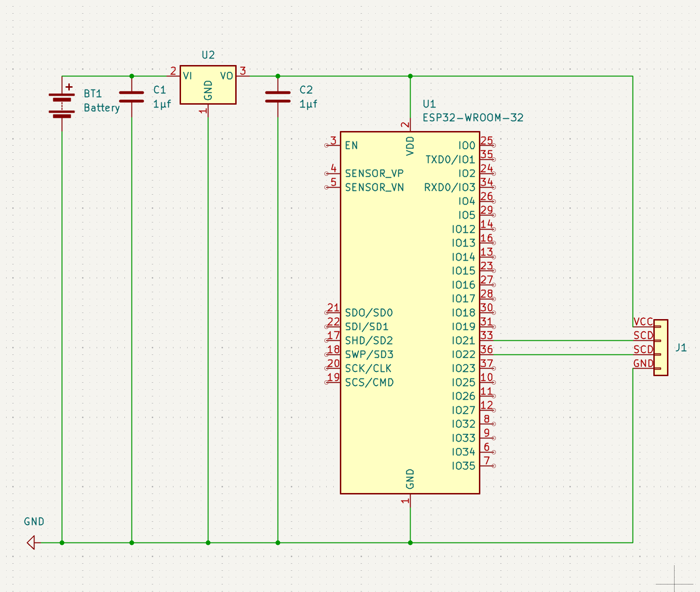Click the IO0 pin name
Screen dimensions: 700x592
pos(467,145)
